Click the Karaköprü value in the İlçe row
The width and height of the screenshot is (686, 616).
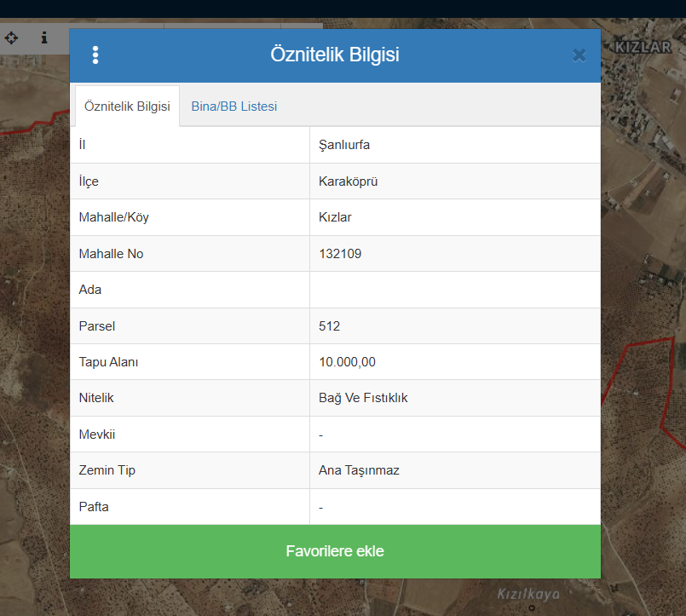pos(348,181)
